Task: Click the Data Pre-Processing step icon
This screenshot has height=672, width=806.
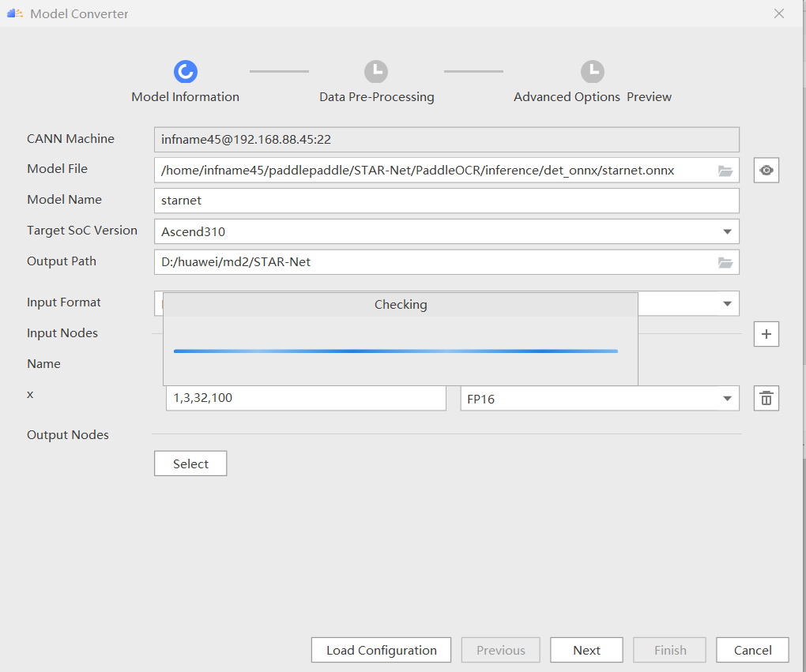Action: [x=376, y=72]
